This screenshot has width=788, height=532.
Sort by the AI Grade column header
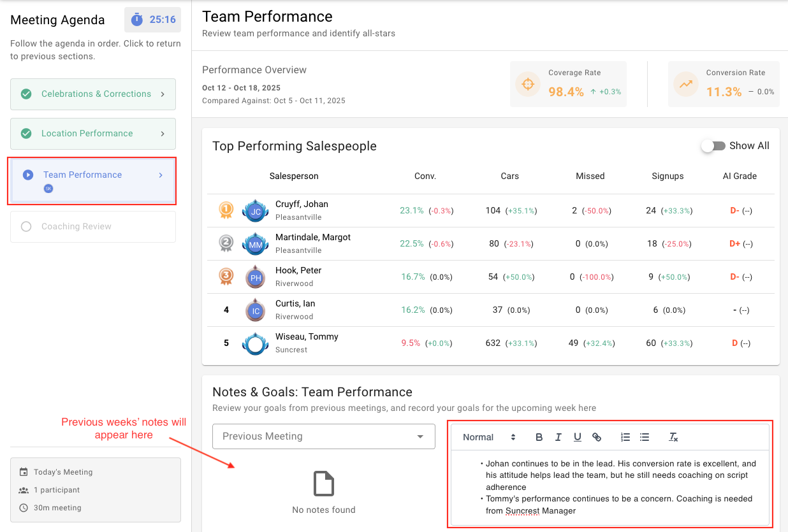click(740, 176)
